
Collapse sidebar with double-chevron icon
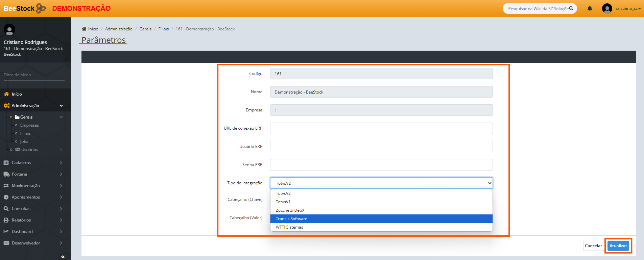click(x=63, y=257)
